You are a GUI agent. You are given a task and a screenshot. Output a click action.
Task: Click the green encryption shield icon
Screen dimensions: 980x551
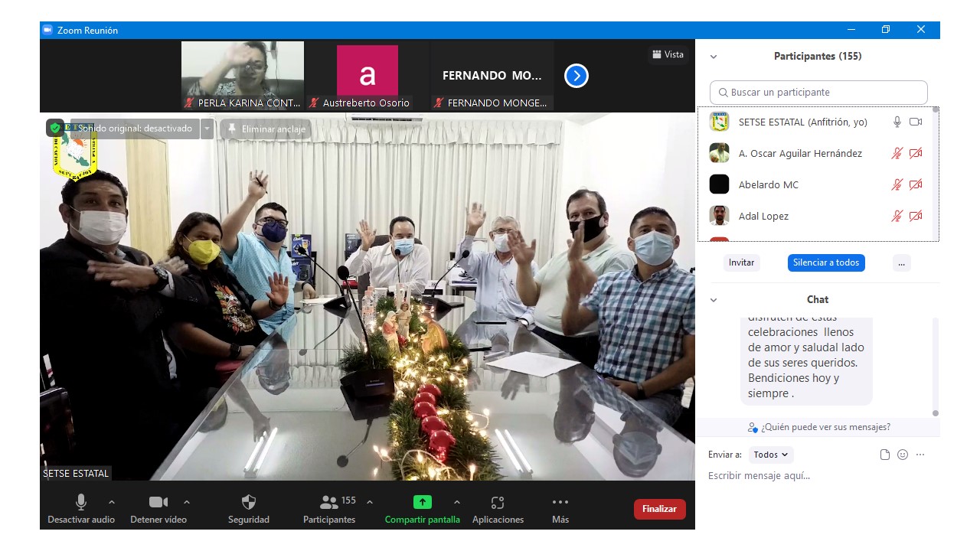pos(55,128)
